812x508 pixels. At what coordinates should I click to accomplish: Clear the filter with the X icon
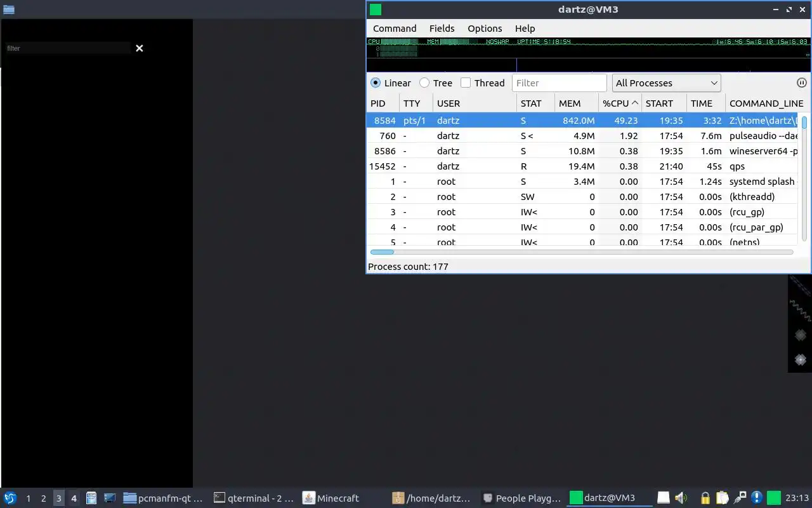pyautogui.click(x=140, y=48)
